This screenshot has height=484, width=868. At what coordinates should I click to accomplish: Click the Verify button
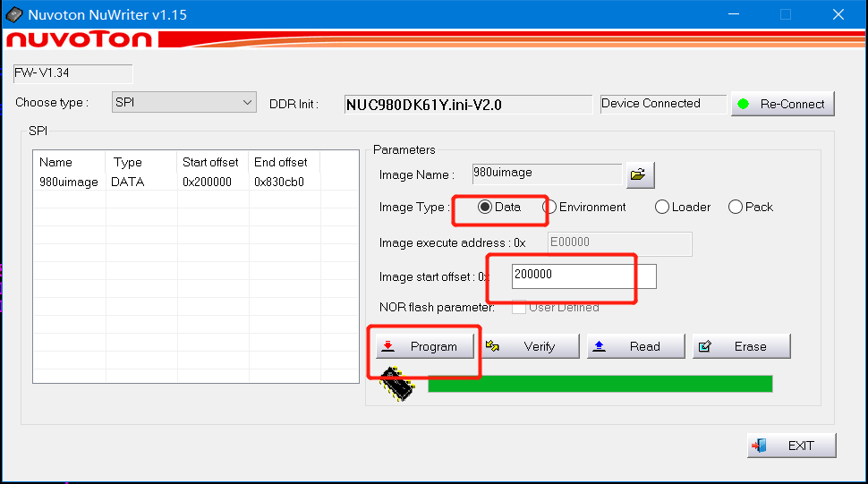pyautogui.click(x=531, y=346)
